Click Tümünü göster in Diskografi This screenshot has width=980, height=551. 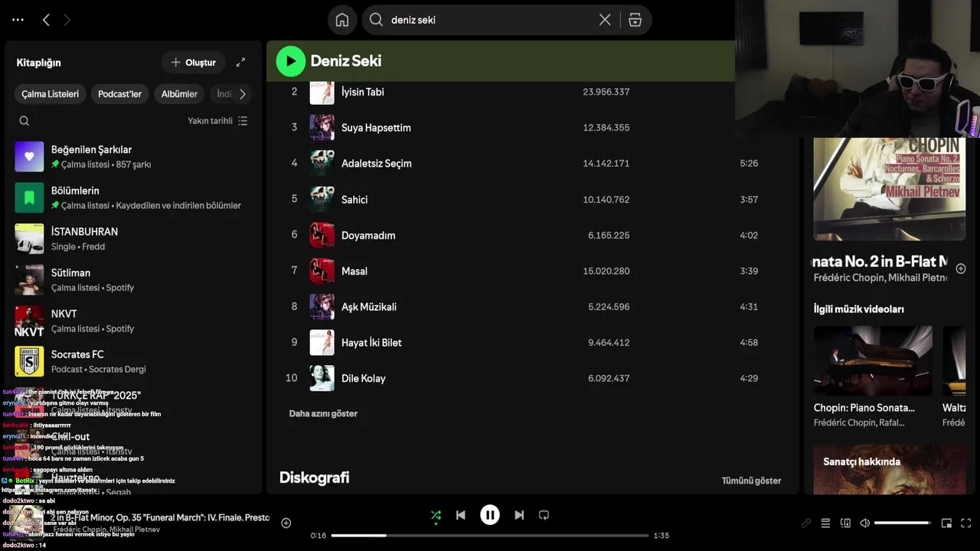coord(751,481)
